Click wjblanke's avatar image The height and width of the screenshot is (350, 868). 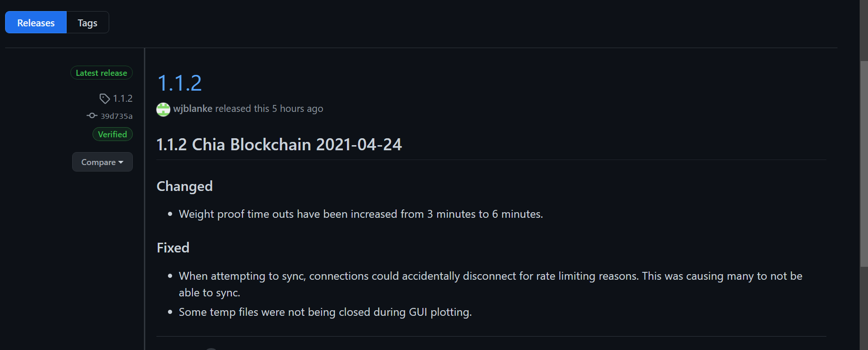(x=163, y=110)
